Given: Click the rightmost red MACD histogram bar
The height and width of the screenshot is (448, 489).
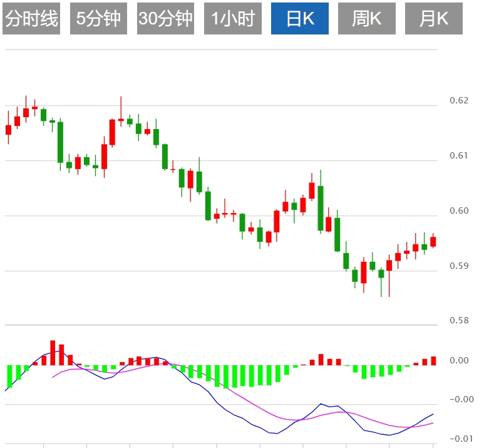Looking at the screenshot, I should point(433,361).
